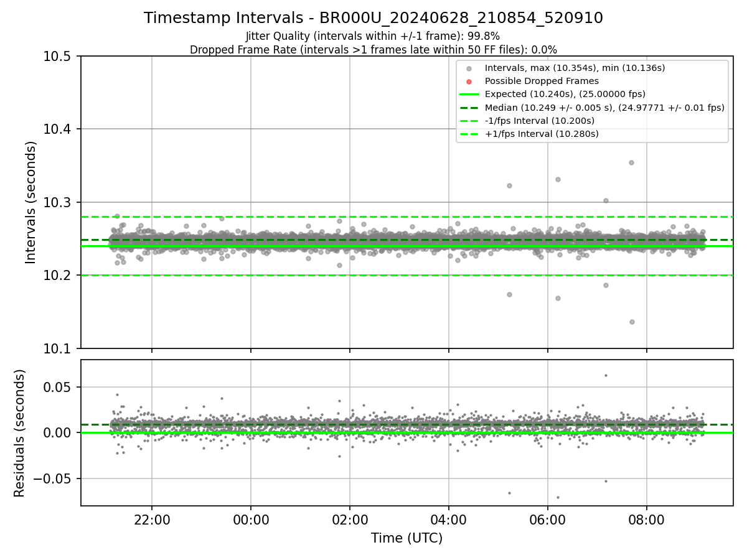Screen dimensions: 747x560
Task: Click the highest residual point above 0.05
Action: (606, 375)
